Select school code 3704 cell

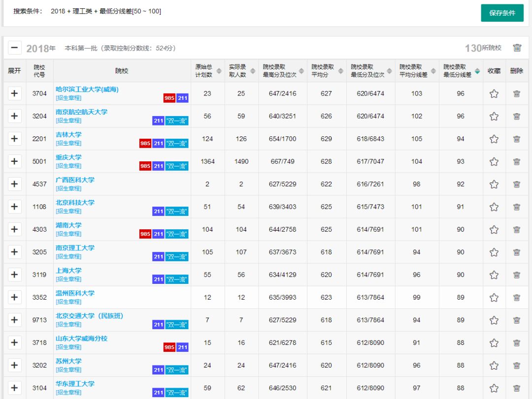39,93
